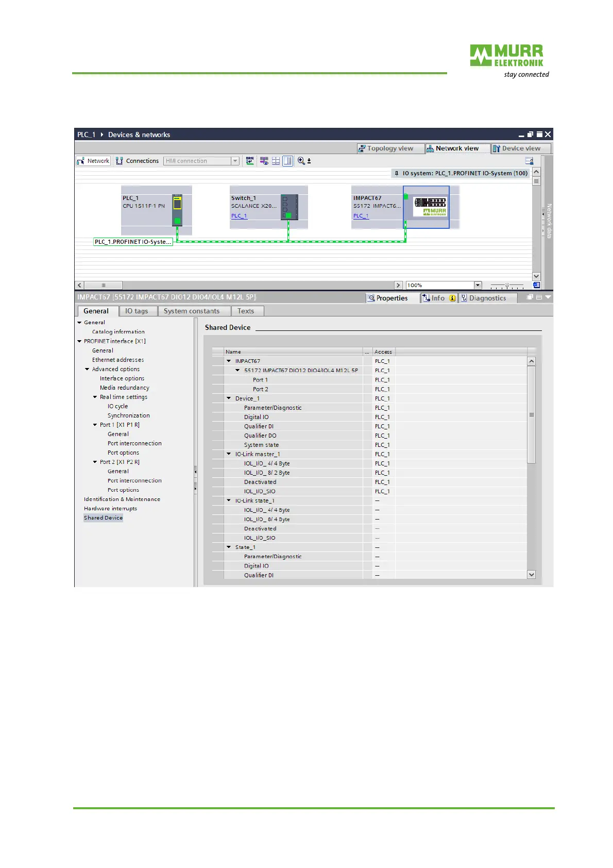Adjust the network view zoom slider
Viewport: 613px width, 868px height.
507,285
